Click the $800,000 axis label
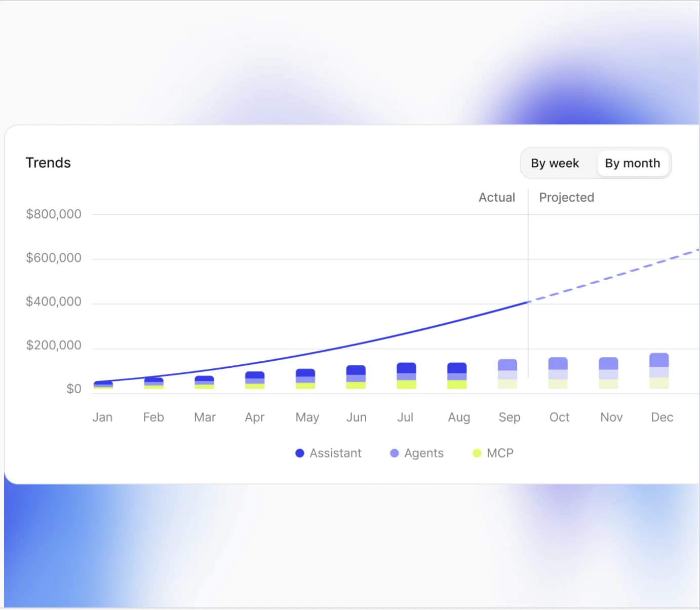 (54, 214)
